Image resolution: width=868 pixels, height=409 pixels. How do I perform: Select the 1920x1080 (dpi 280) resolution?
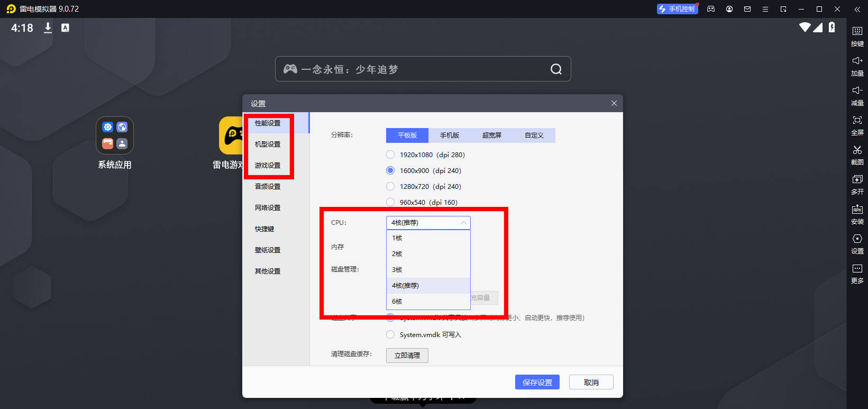tap(390, 154)
